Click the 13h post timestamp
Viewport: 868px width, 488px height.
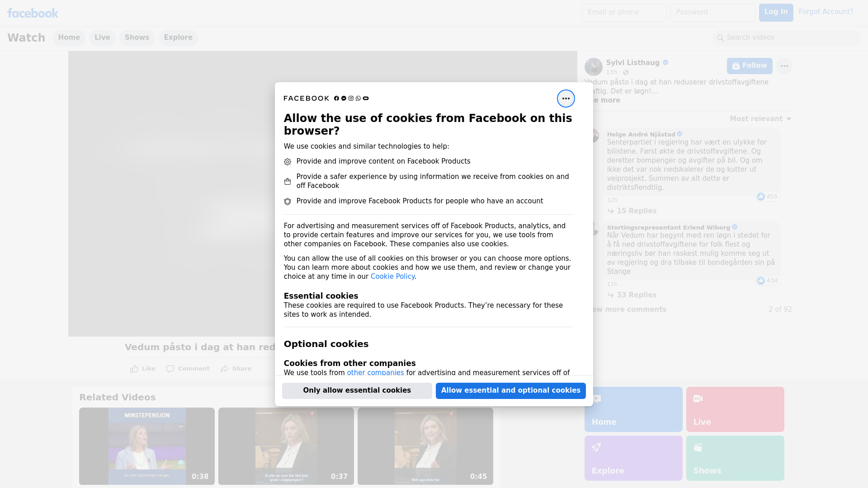pyautogui.click(x=612, y=72)
